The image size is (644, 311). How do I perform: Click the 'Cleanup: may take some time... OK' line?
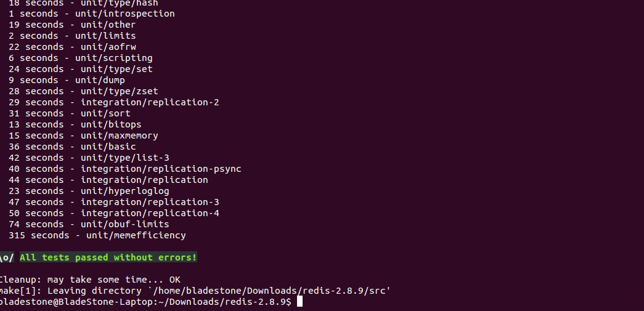[x=90, y=280]
